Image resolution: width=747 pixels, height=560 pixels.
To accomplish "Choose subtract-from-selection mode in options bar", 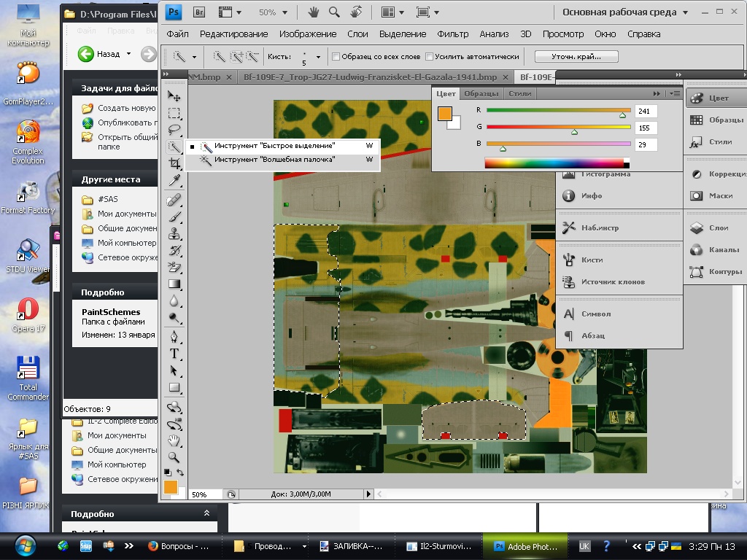I will tap(252, 56).
